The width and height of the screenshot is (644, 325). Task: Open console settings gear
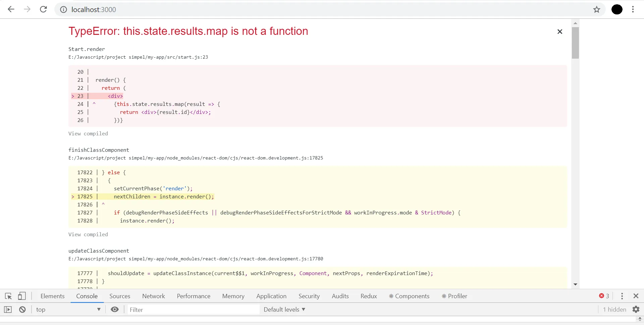(x=636, y=310)
